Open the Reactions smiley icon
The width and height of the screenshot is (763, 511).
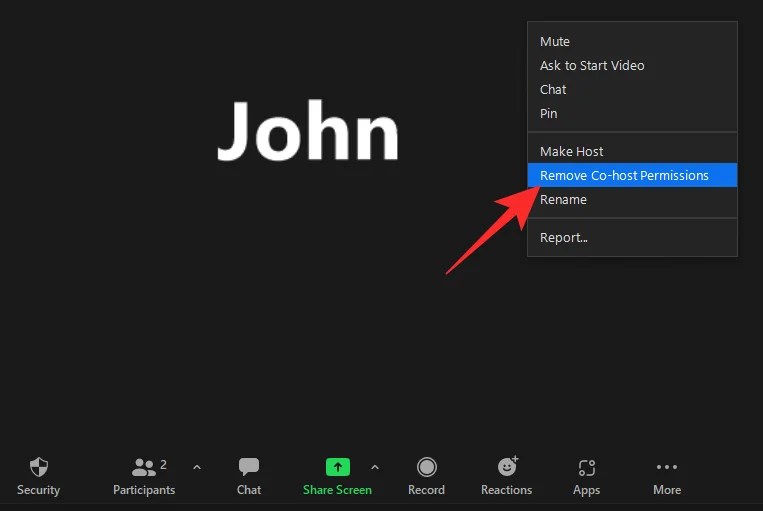coord(507,467)
